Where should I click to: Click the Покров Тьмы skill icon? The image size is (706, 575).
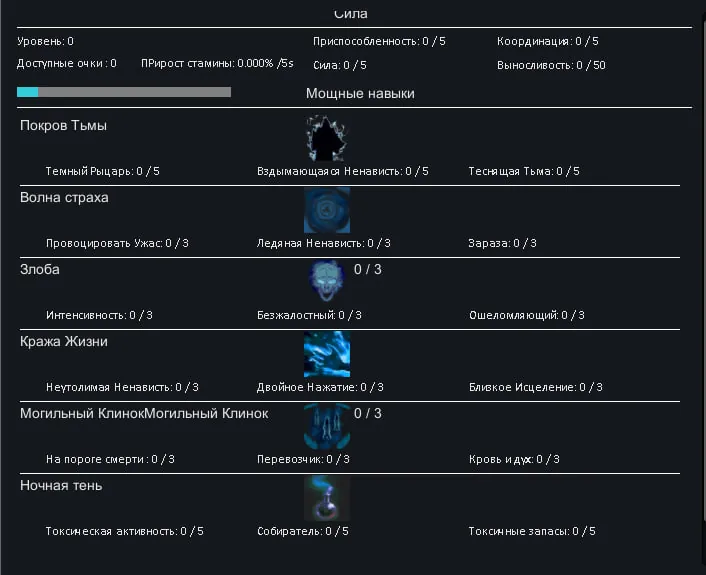coord(326,138)
